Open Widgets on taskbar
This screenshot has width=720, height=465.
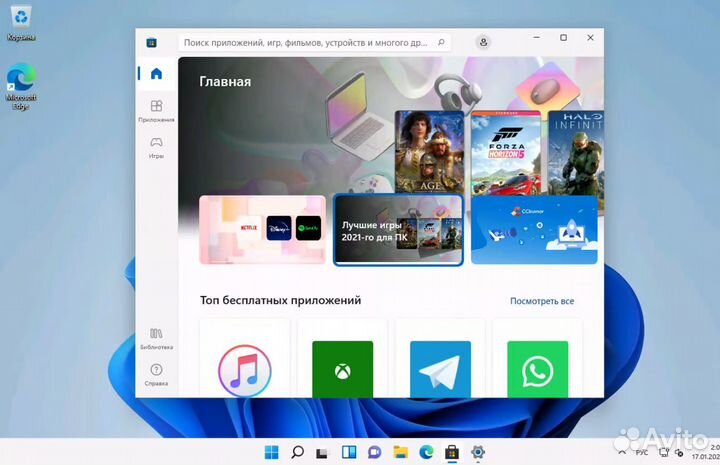349,452
